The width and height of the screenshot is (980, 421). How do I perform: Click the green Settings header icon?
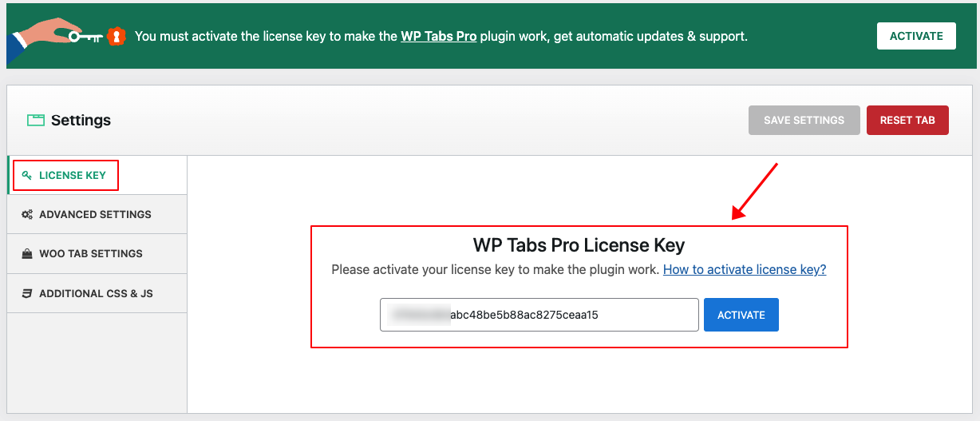(x=35, y=121)
